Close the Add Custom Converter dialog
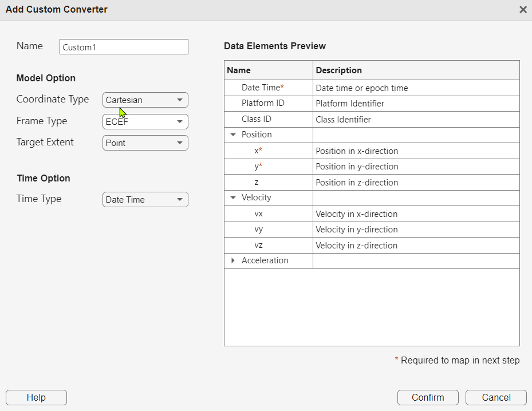 click(x=522, y=10)
